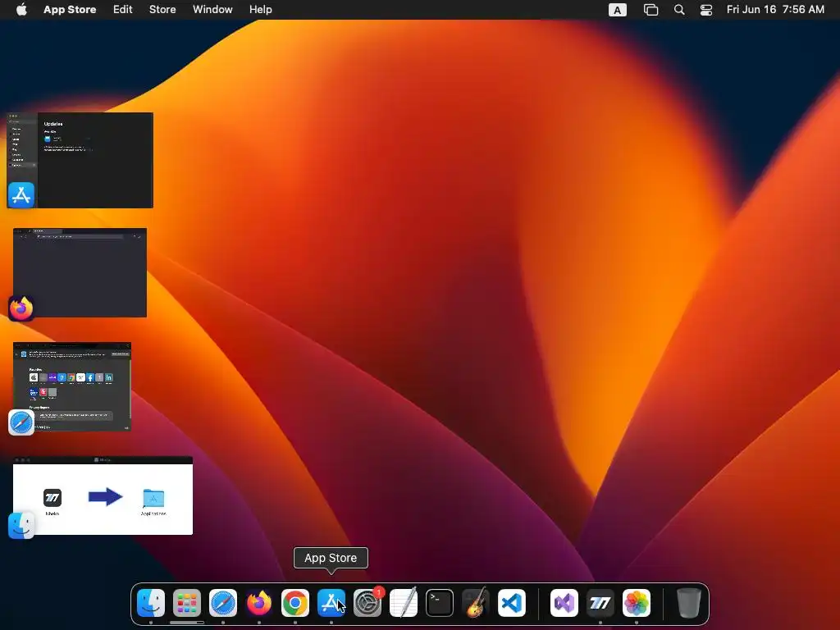Open the App Store application menu
840x630 pixels.
(x=70, y=9)
